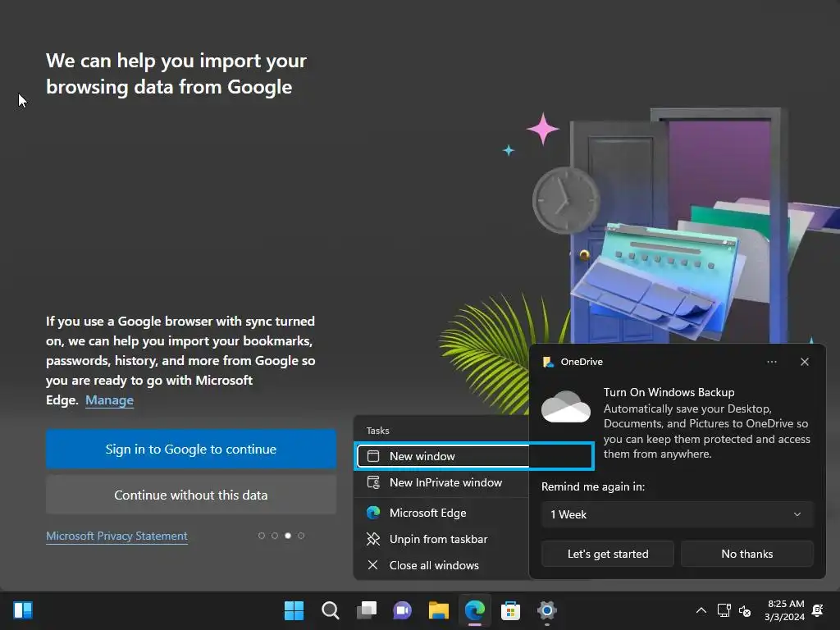
Task: Open OneDrive notification options (three dots)
Action: click(x=771, y=362)
